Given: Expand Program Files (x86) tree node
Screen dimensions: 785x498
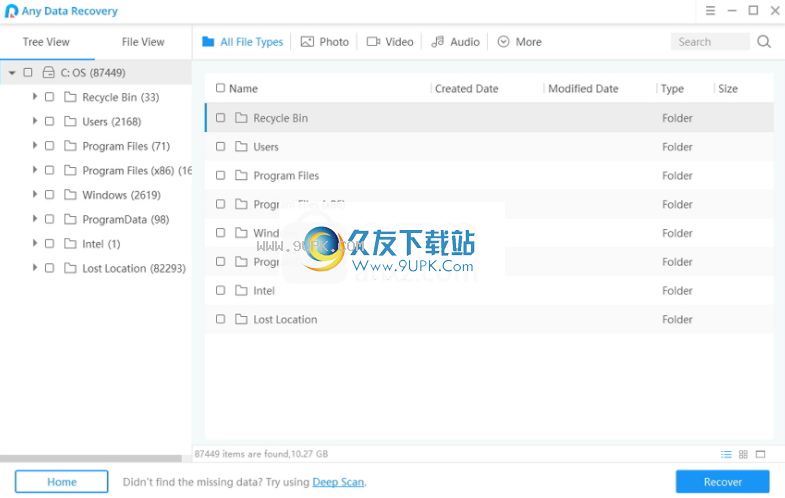Looking at the screenshot, I should pyautogui.click(x=35, y=170).
